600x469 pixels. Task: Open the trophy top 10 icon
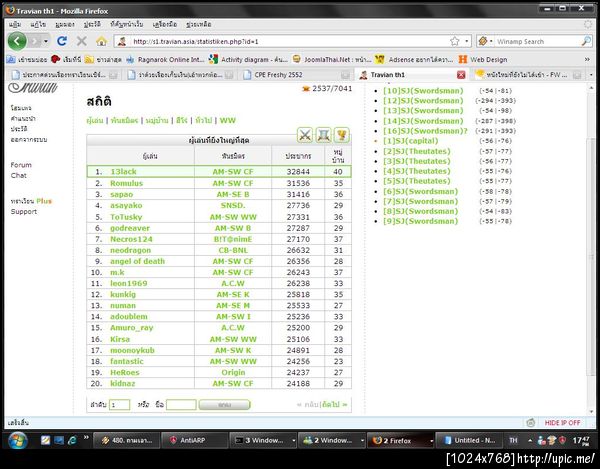coord(342,135)
